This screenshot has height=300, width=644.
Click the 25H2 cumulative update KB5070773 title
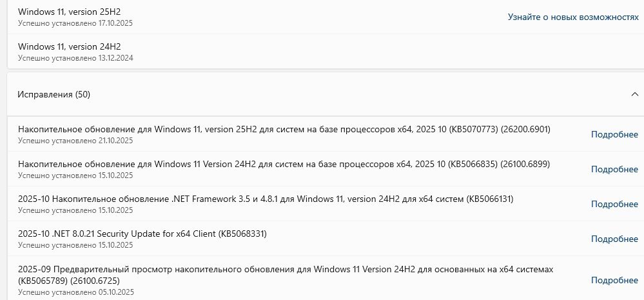284,129
